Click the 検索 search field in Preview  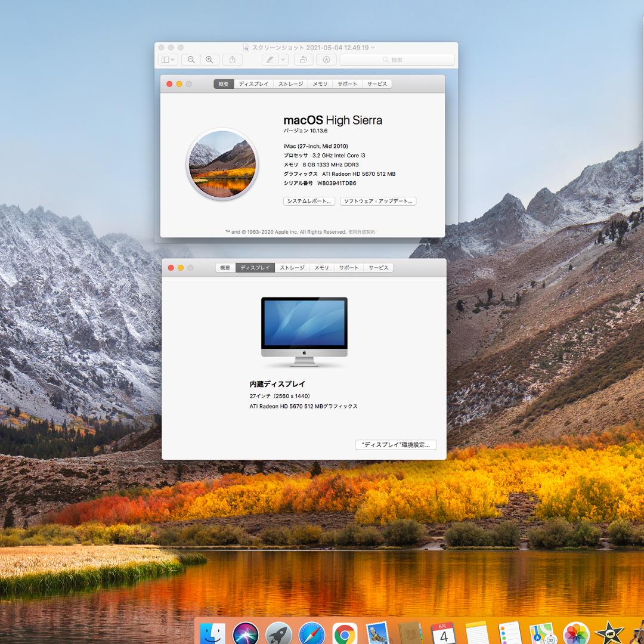[x=397, y=60]
